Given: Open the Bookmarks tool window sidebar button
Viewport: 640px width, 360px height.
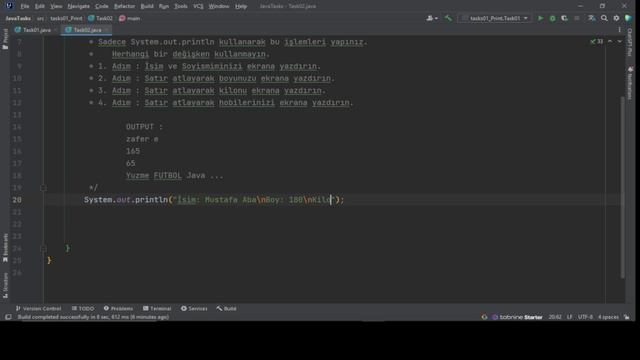Looking at the screenshot, I should pyautogui.click(x=5, y=248).
